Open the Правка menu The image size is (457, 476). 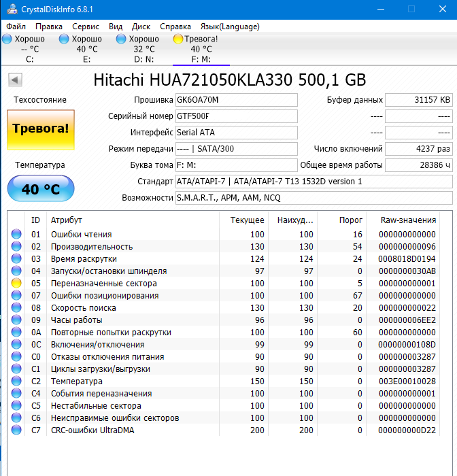pyautogui.click(x=48, y=27)
